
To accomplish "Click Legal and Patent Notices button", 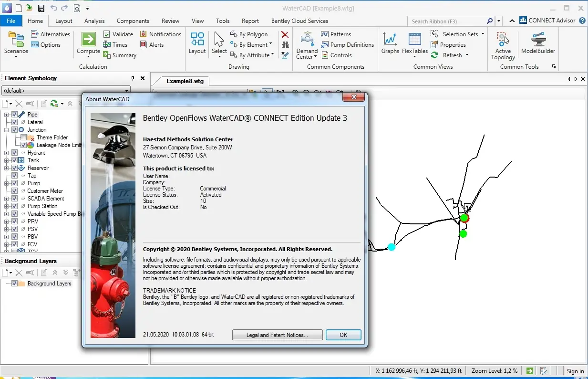I will (277, 335).
